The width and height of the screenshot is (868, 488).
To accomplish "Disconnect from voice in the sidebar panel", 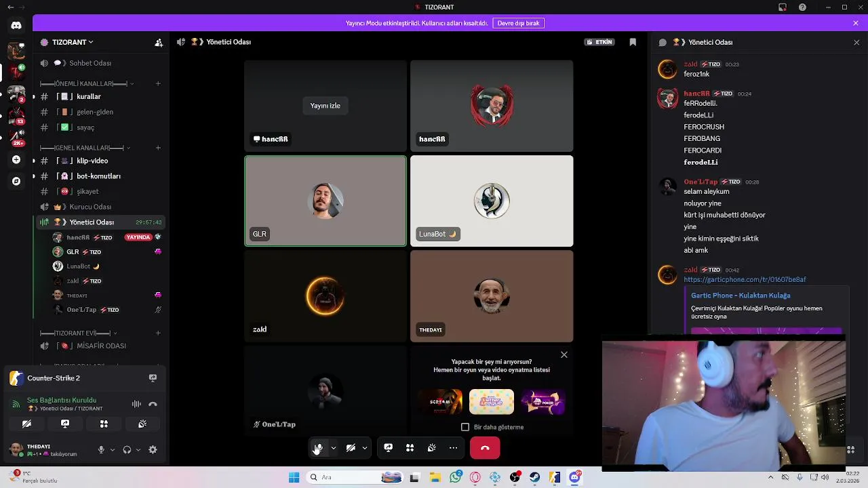I will pyautogui.click(x=153, y=404).
